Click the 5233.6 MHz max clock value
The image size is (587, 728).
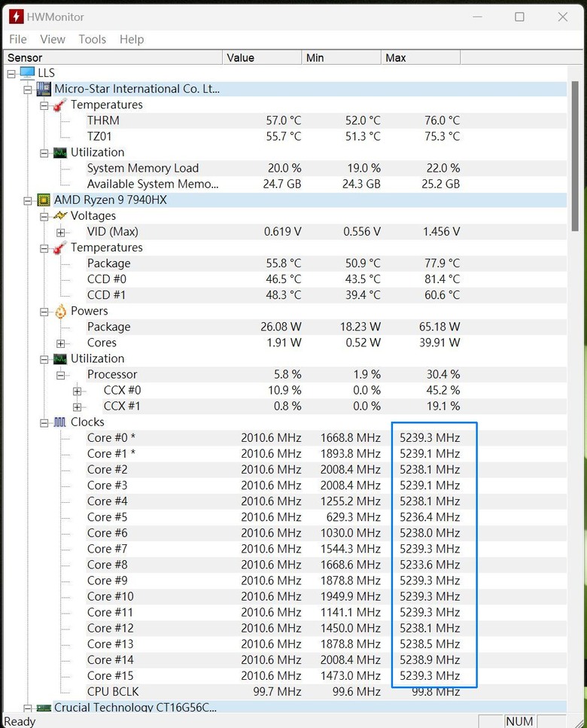(x=430, y=565)
